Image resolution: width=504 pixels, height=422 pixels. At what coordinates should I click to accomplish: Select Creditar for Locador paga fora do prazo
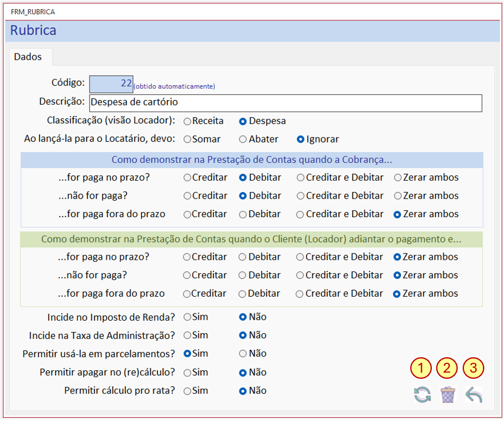coord(187,294)
